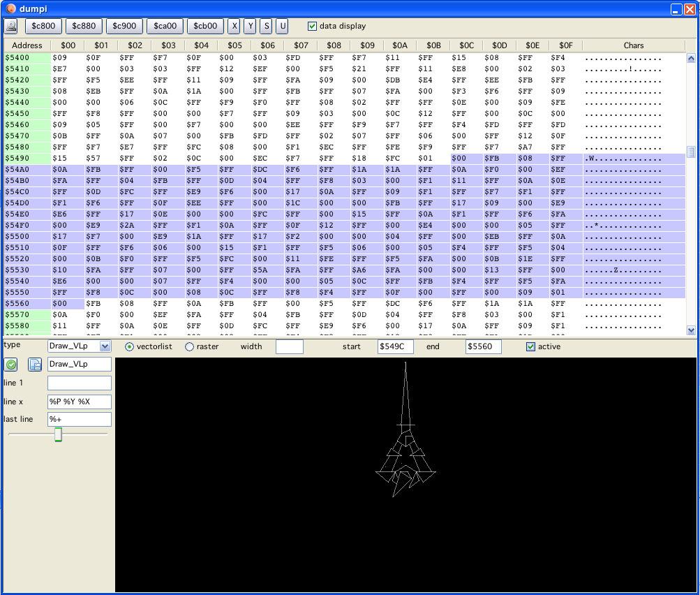This screenshot has height=595, width=700.
Task: Click the slider handle below last line
Action: tap(59, 434)
